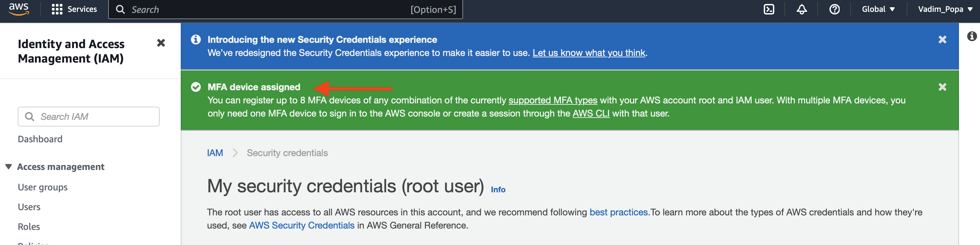Image resolution: width=980 pixels, height=245 pixels.
Task: Select Dashboard in the sidebar
Action: click(40, 139)
